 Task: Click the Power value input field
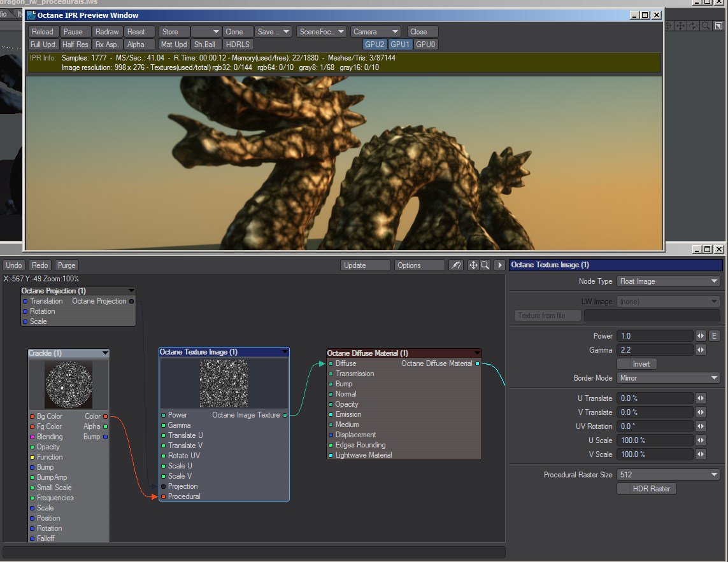pos(655,335)
